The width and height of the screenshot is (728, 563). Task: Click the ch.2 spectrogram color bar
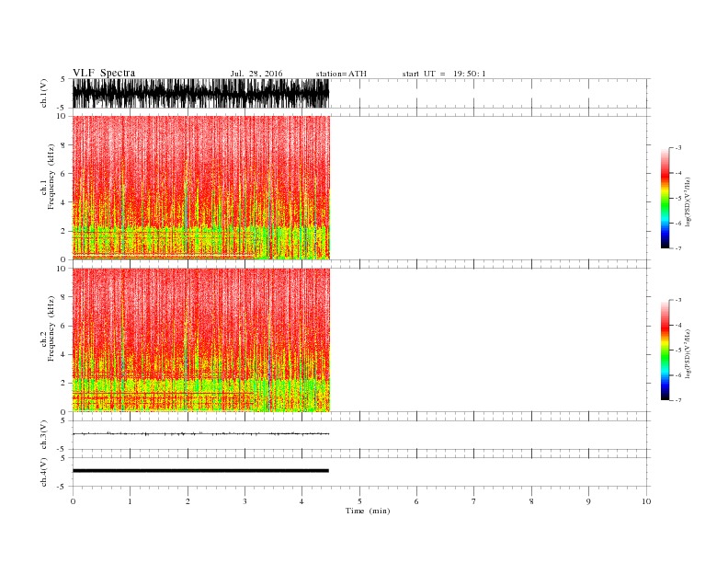pos(665,350)
